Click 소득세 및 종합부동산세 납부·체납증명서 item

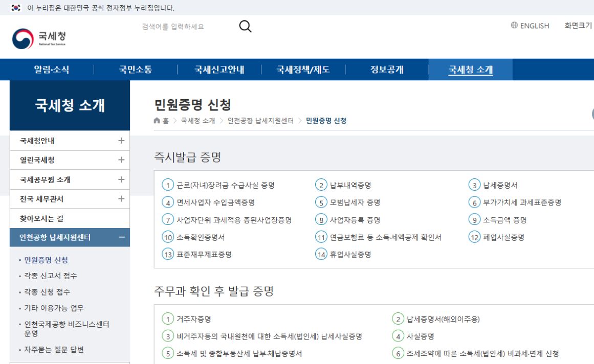coord(239,353)
